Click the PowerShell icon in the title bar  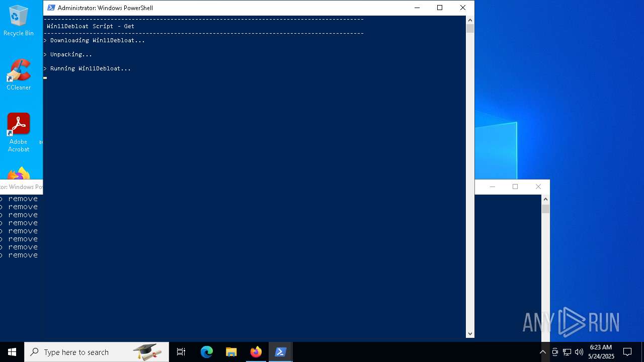click(51, 8)
